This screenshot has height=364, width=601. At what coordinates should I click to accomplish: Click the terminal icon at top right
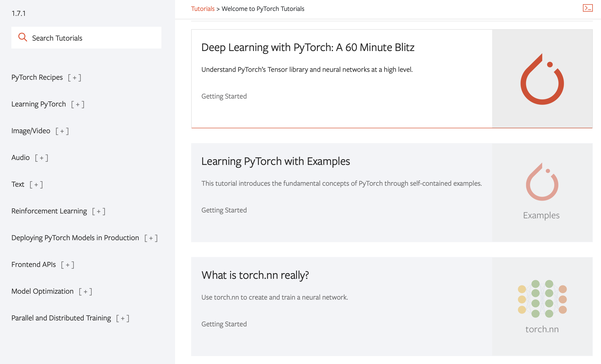tap(587, 8)
